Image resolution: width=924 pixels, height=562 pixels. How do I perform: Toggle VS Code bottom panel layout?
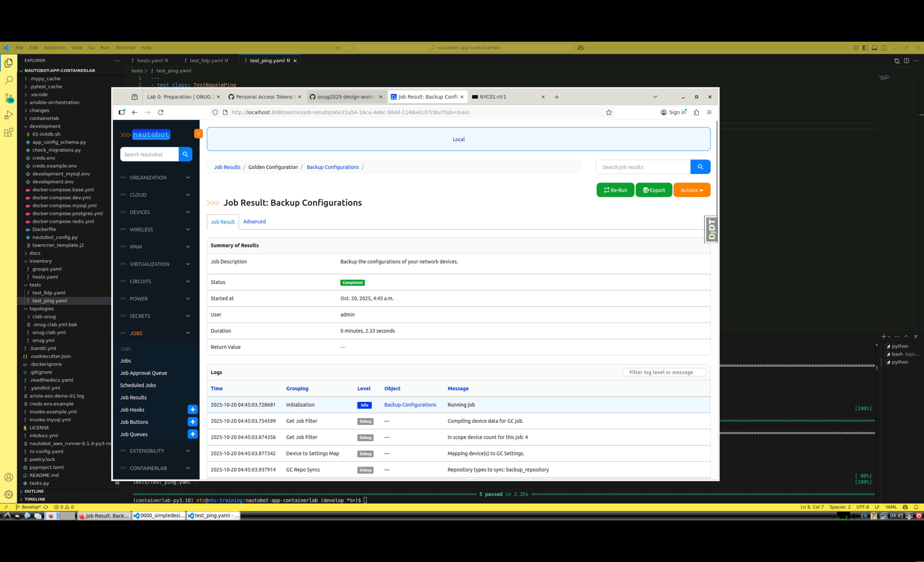(x=874, y=48)
